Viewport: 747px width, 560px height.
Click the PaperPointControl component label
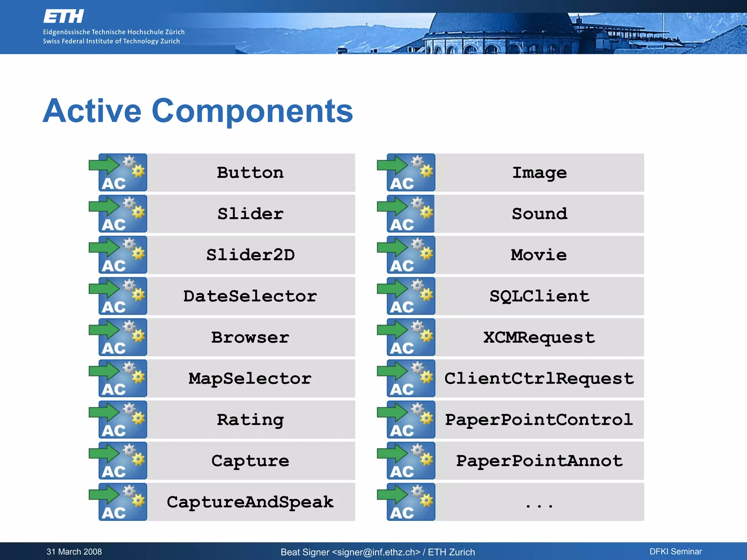click(x=539, y=420)
